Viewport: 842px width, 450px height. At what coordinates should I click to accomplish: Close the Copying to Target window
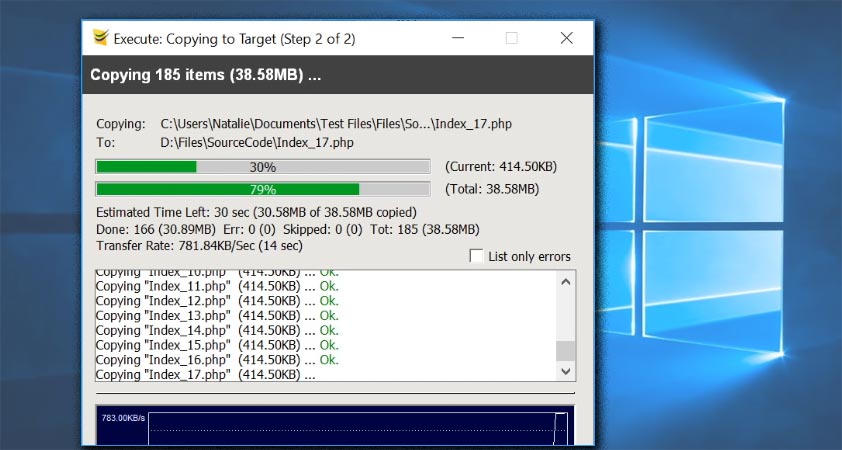566,39
